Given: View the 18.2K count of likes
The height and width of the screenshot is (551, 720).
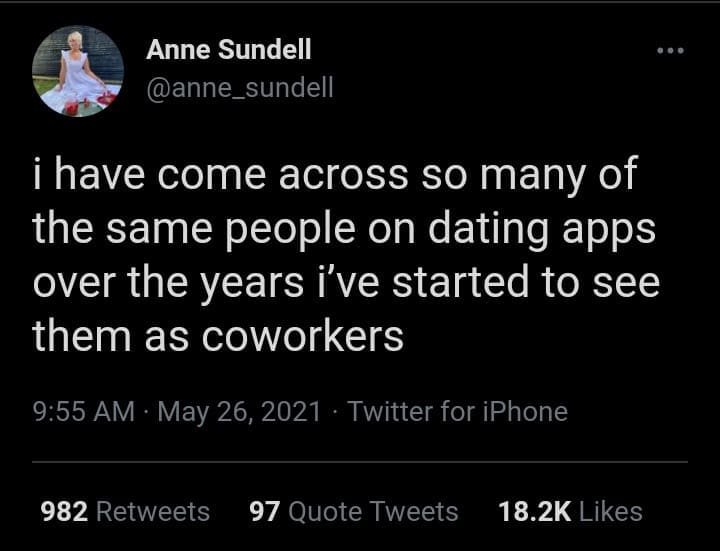Looking at the screenshot, I should [x=534, y=511].
